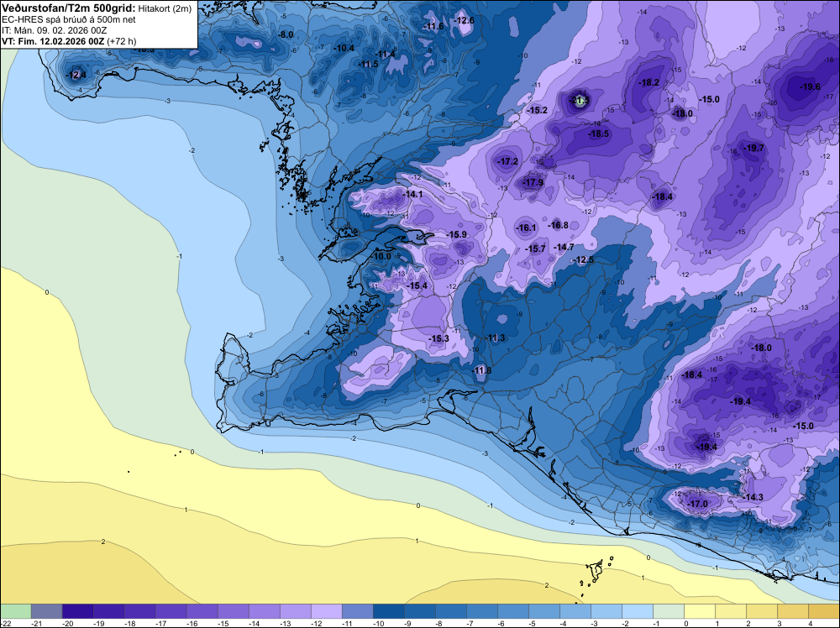Click the -18 tick label in the legend
840x628 pixels.
pyautogui.click(x=130, y=623)
